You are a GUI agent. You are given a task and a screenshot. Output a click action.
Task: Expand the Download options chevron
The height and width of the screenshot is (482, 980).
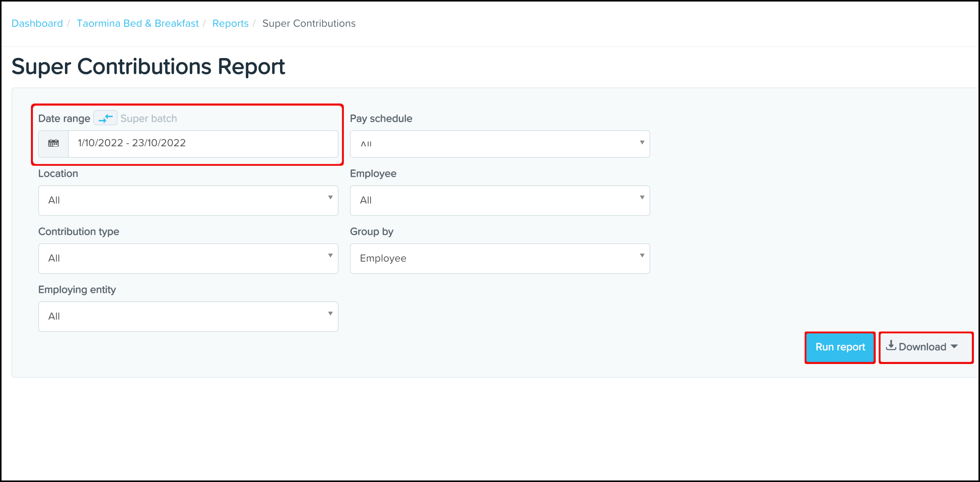coord(954,346)
